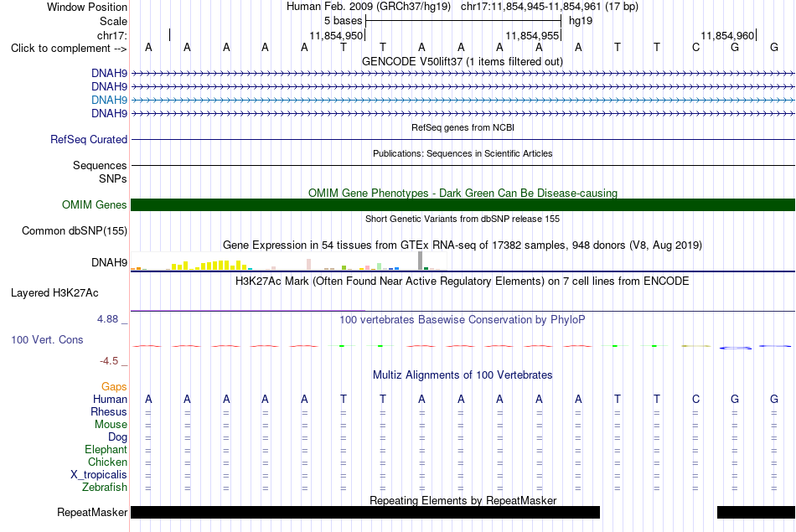Click the 'Rhesus' species row label
796x532 pixels.
[109, 411]
